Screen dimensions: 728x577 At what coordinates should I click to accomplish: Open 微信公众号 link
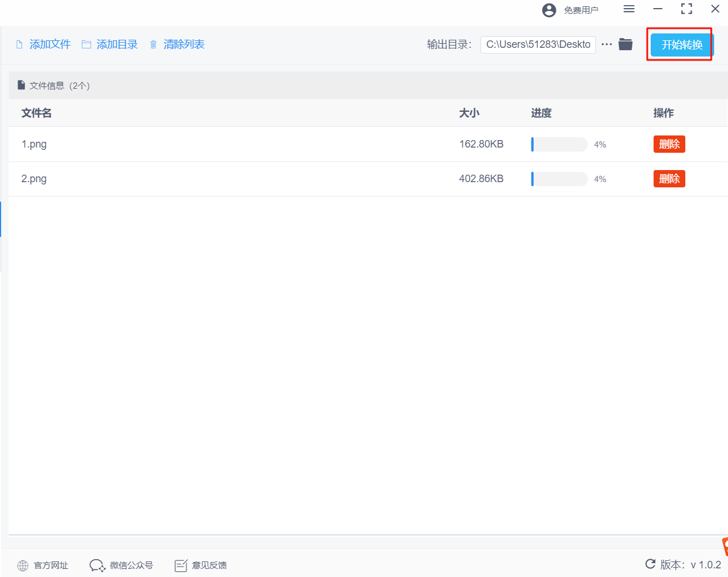click(x=132, y=565)
